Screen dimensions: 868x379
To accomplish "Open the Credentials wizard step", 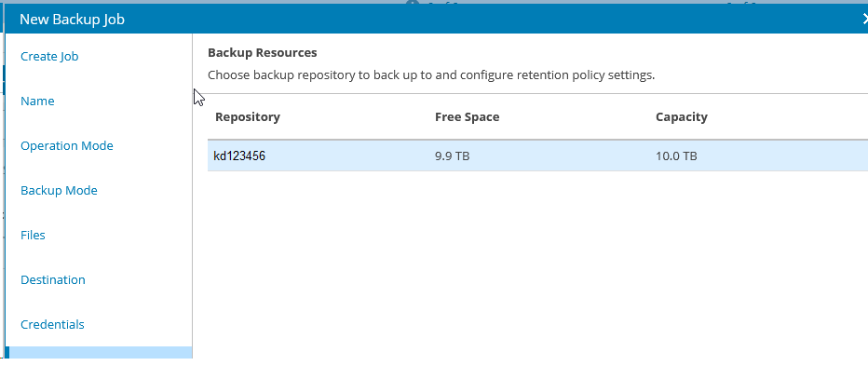I will (x=52, y=325).
